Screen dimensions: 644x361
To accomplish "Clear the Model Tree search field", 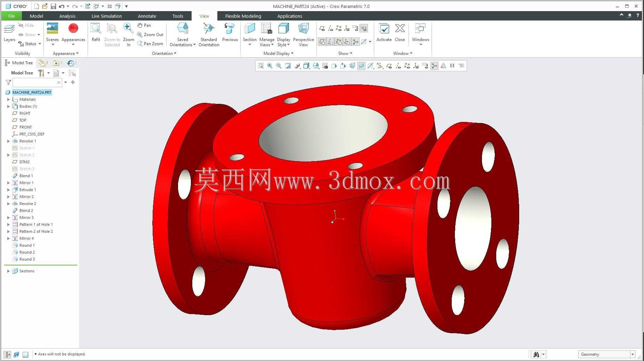I will 59,82.
